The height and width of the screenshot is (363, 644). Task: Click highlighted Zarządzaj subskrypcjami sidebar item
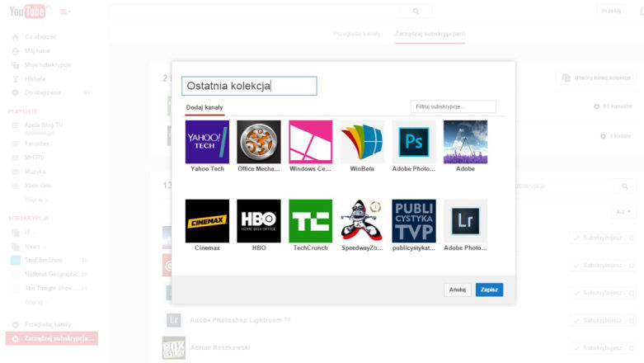[x=52, y=338]
